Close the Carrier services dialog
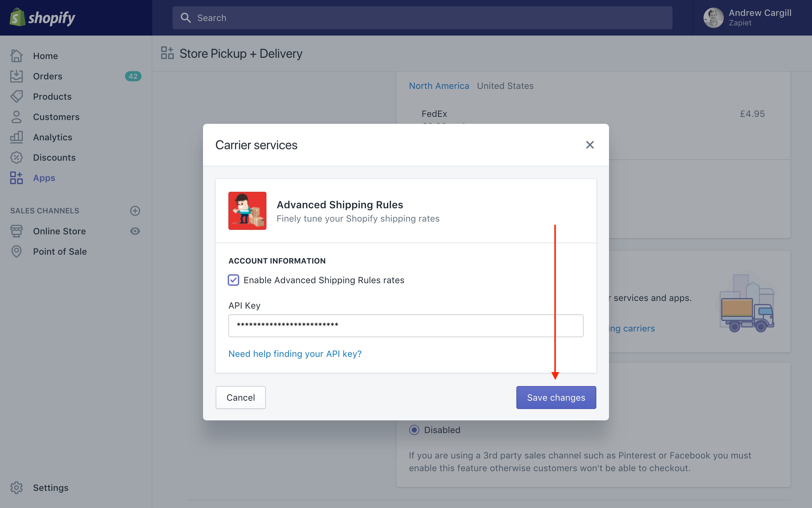The image size is (812, 508). point(590,145)
